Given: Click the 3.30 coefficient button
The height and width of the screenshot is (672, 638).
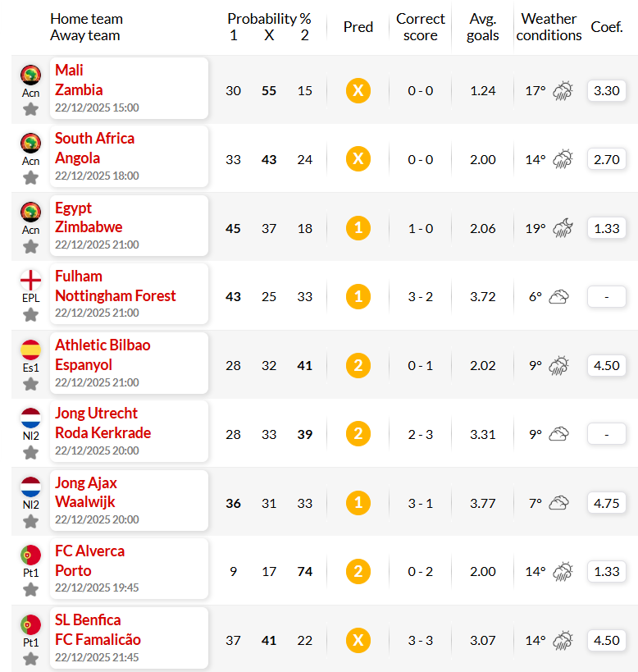Looking at the screenshot, I should [x=606, y=90].
